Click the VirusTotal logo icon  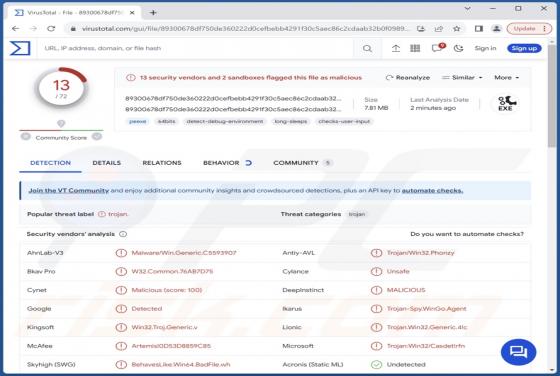point(20,48)
